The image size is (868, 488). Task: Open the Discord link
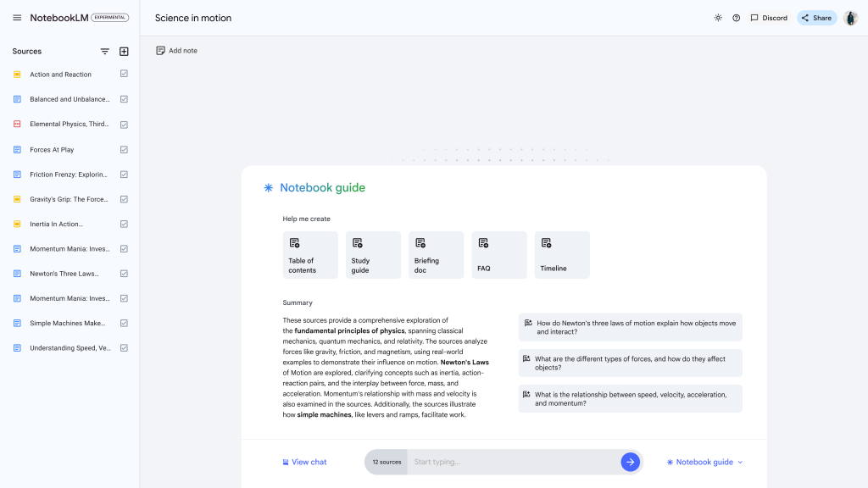click(x=767, y=17)
